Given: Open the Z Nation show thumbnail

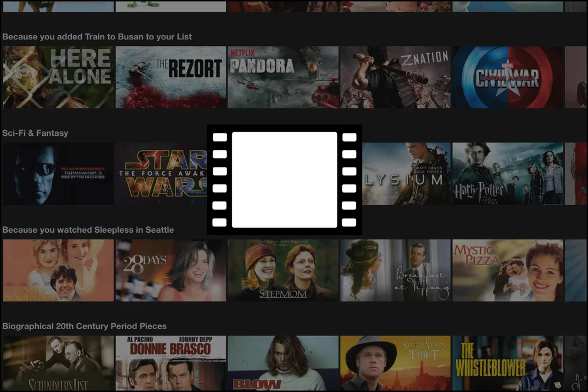Looking at the screenshot, I should [395, 77].
